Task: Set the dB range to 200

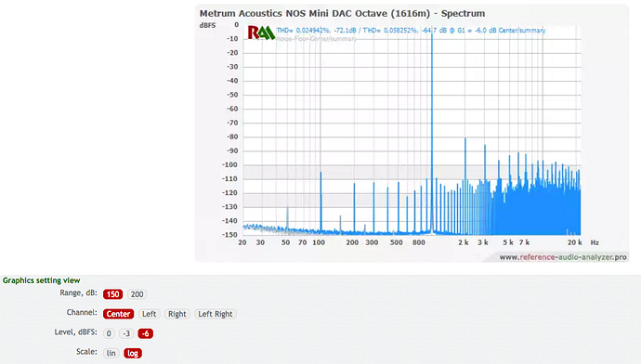Action: pyautogui.click(x=137, y=294)
